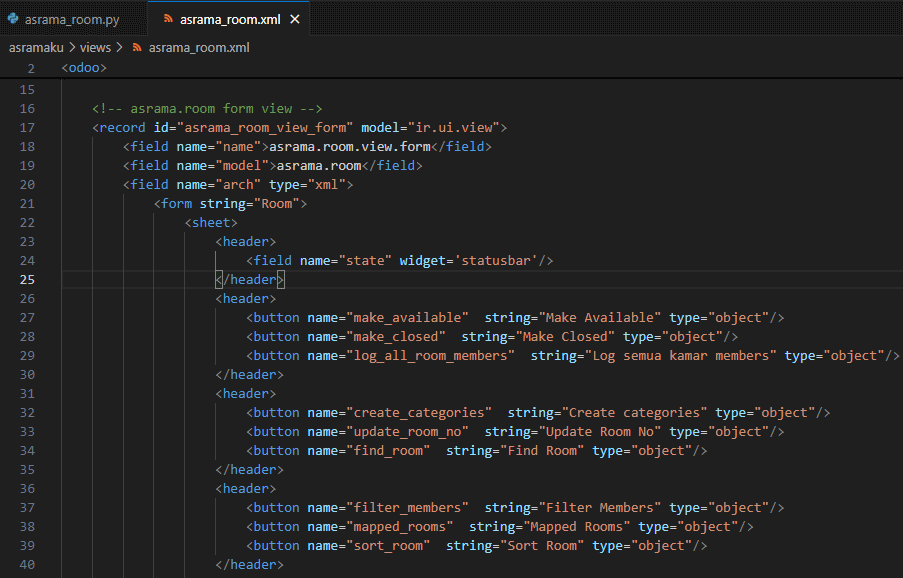Click the <header> tag on line 23
This screenshot has height=578, width=903.
pos(246,242)
